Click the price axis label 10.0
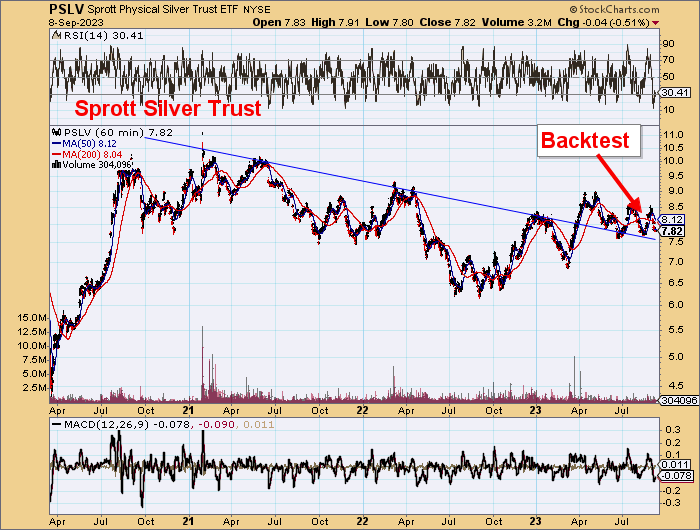The image size is (700, 530). point(674,161)
